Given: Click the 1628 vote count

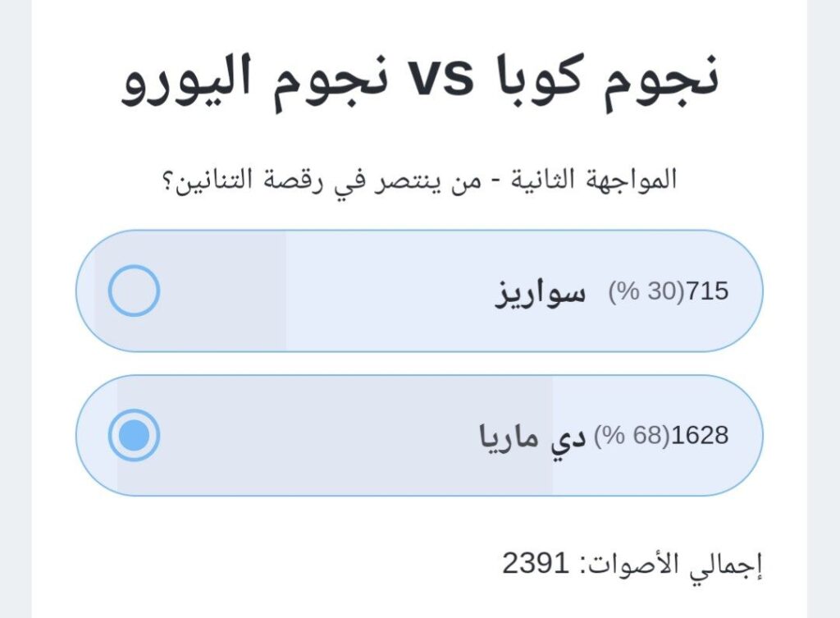Looking at the screenshot, I should pyautogui.click(x=700, y=436).
